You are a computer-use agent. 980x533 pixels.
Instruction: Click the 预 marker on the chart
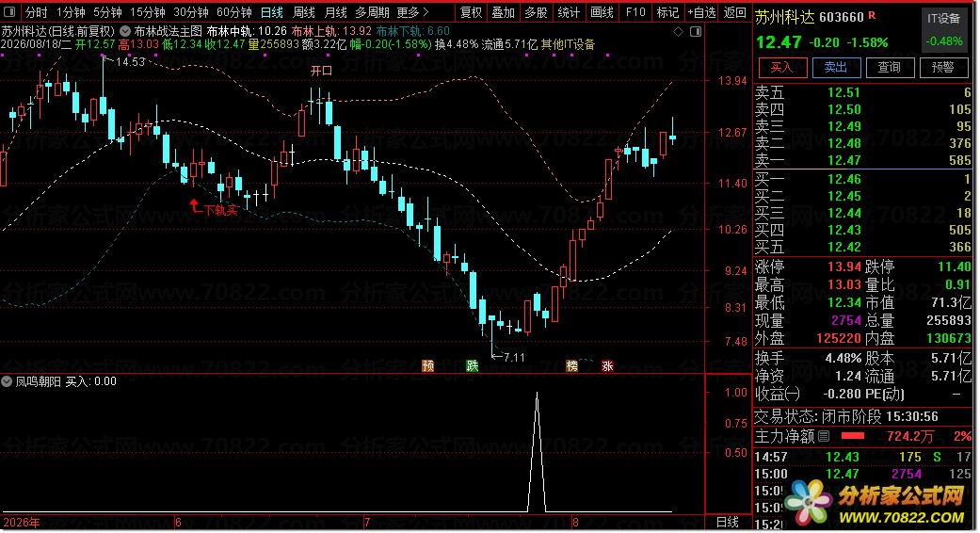tap(428, 366)
